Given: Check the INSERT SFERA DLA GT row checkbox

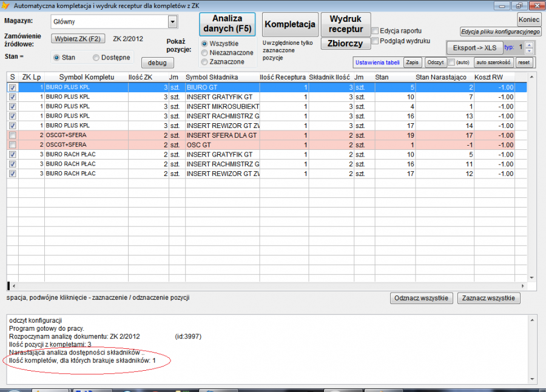Looking at the screenshot, I should pyautogui.click(x=13, y=135).
